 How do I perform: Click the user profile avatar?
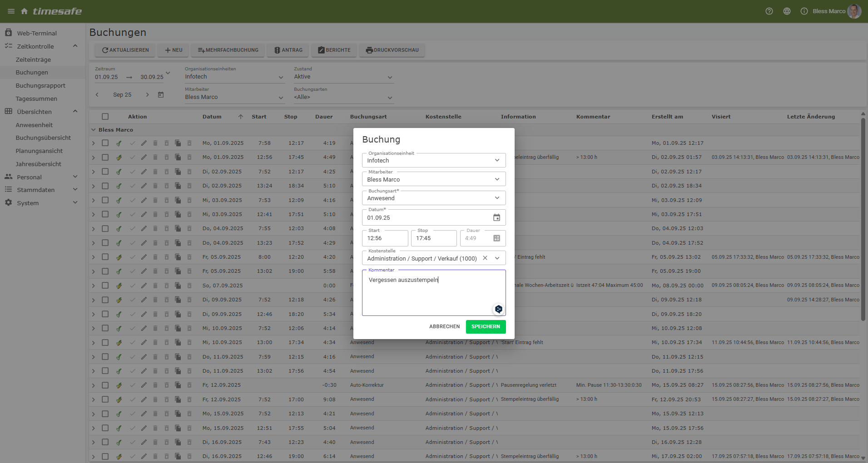coord(854,11)
